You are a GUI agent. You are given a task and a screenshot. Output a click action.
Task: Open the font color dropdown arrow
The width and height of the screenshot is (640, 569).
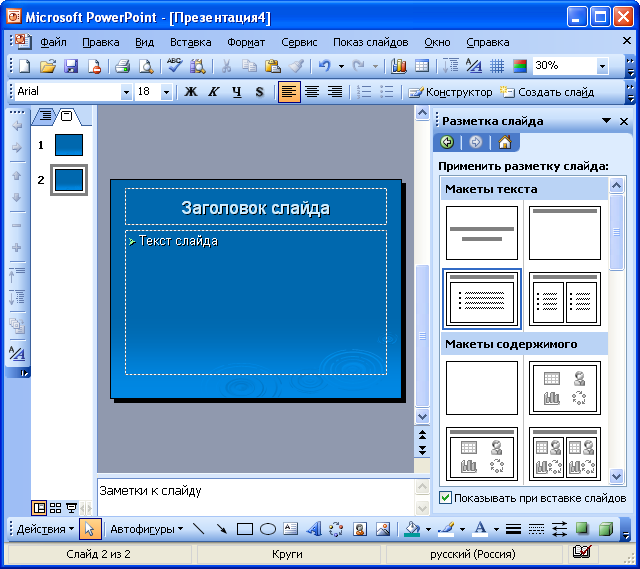pos(496,529)
